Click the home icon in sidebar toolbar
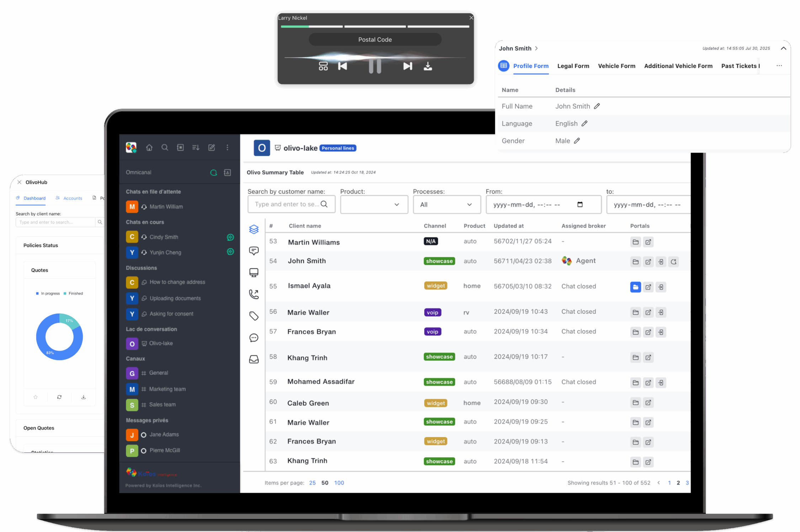 pyautogui.click(x=149, y=148)
